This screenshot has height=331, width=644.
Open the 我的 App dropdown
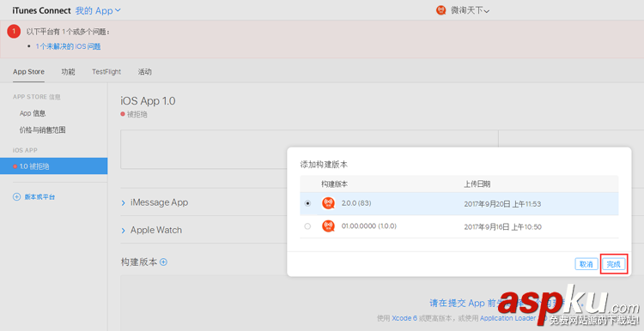(98, 10)
